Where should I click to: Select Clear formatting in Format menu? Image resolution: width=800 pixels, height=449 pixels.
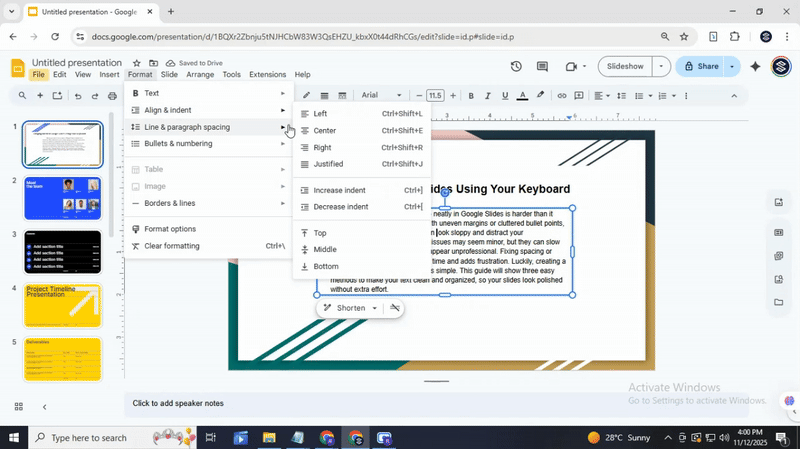click(x=172, y=246)
